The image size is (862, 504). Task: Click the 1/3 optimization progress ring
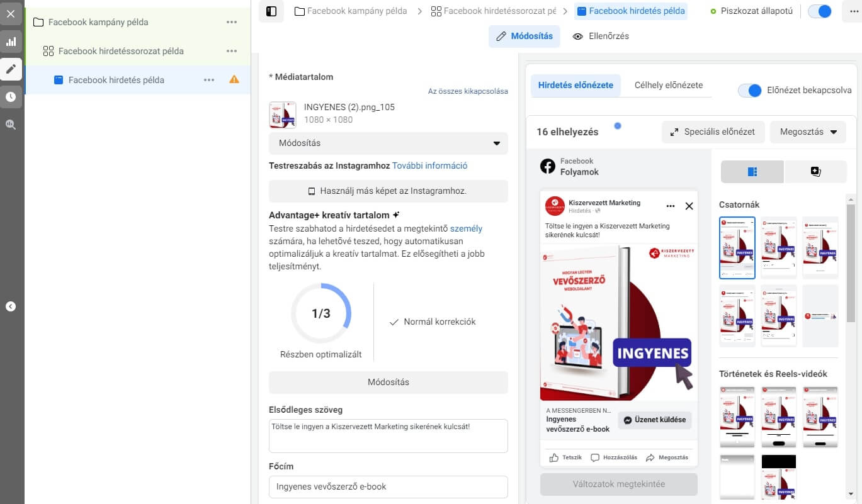click(321, 313)
